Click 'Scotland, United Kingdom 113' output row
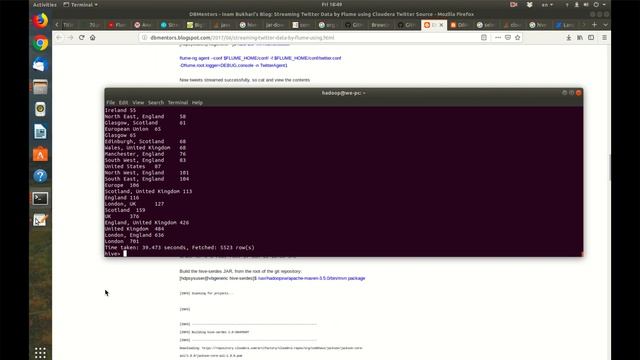Screen dimensions: 640x360 click(x=148, y=191)
